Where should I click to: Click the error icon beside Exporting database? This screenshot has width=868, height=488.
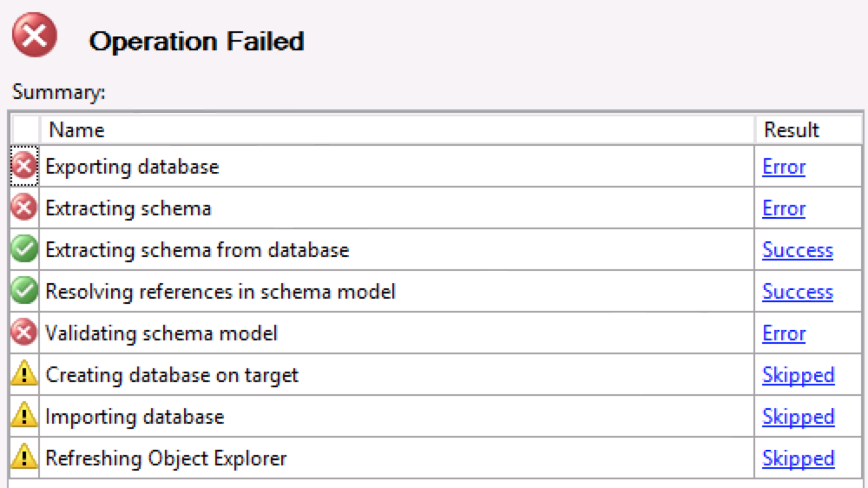(x=24, y=166)
